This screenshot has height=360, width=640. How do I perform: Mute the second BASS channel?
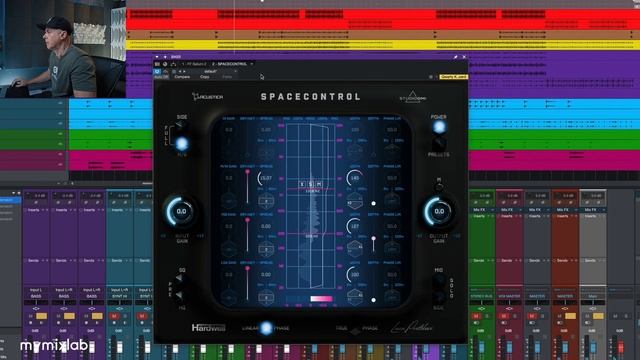pyautogui.click(x=58, y=316)
